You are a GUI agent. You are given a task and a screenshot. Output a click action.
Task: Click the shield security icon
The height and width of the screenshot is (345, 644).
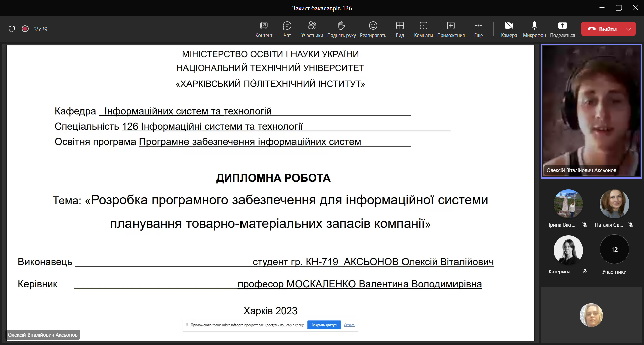click(12, 29)
